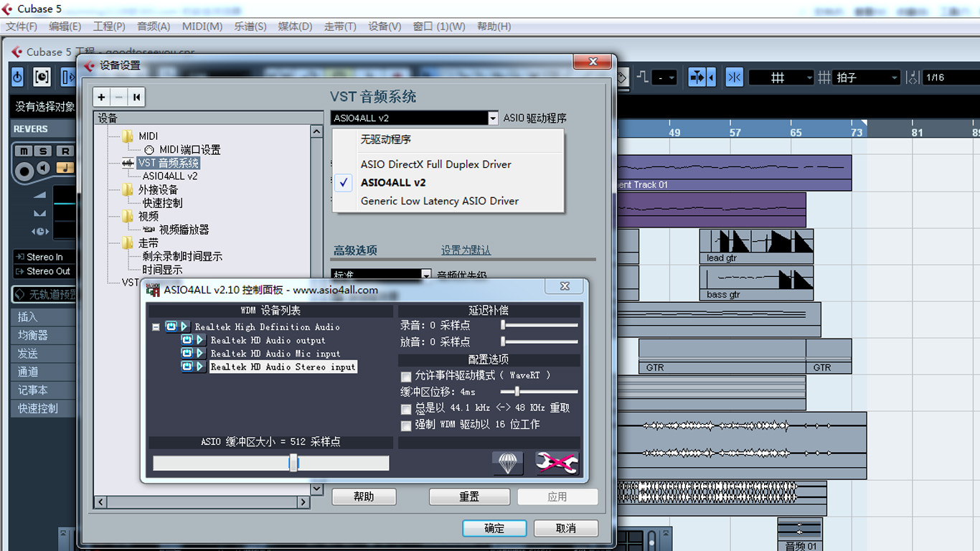Click the parachute defaults icon in ASIO4ALL panel
The height and width of the screenshot is (551, 980).
pos(507,463)
